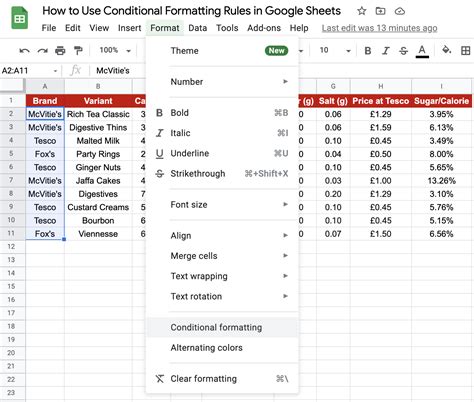Open the Help menu
This screenshot has width=474, height=402.
[299, 28]
